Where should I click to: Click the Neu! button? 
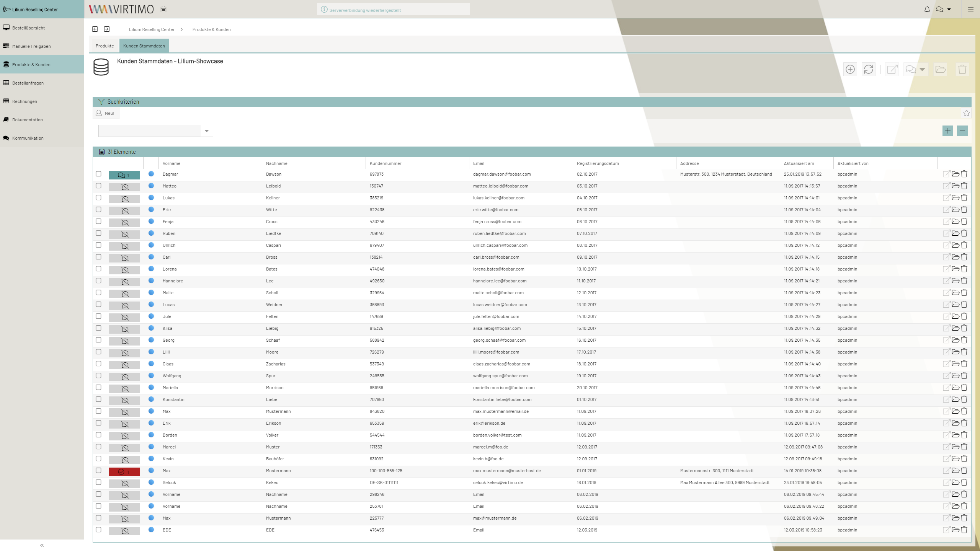tap(106, 113)
